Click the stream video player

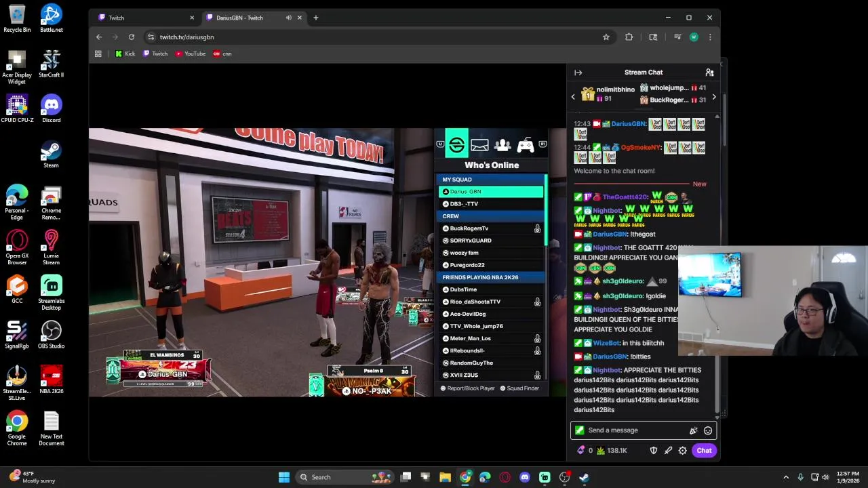pyautogui.click(x=328, y=262)
